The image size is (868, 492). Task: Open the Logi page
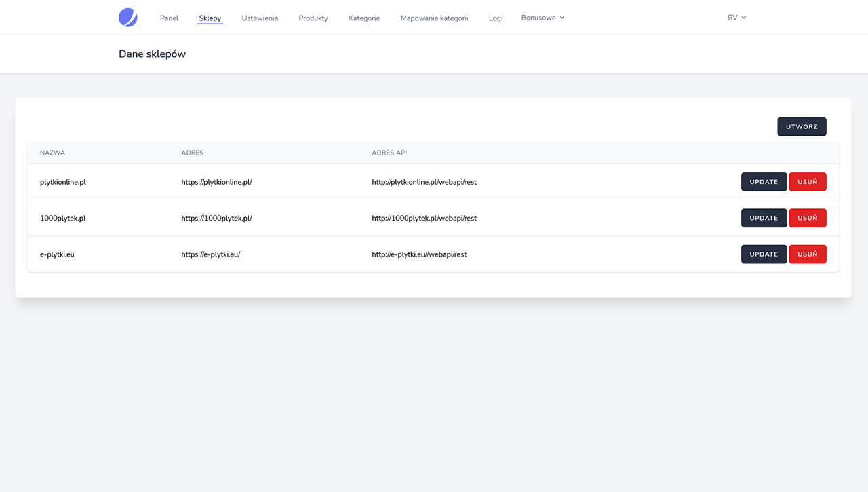click(x=496, y=18)
